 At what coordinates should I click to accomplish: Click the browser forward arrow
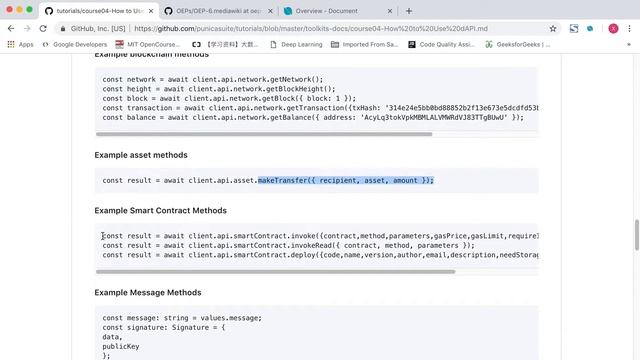point(27,29)
